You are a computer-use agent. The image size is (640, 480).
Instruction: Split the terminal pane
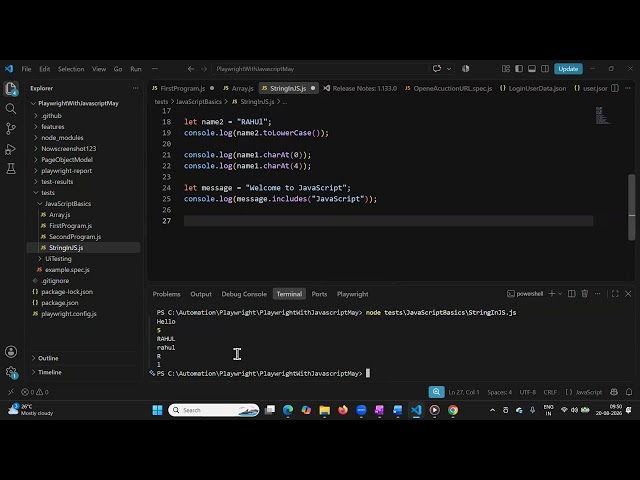coord(572,293)
